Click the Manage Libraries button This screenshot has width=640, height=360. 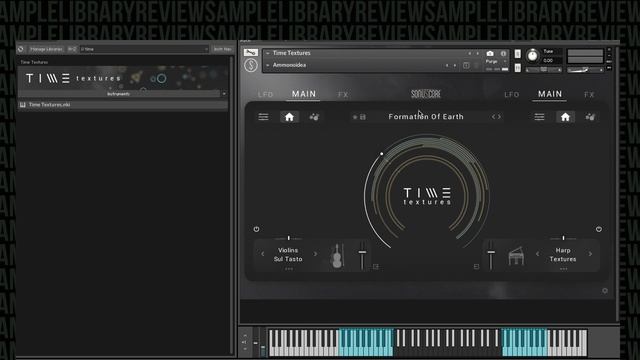(46, 49)
